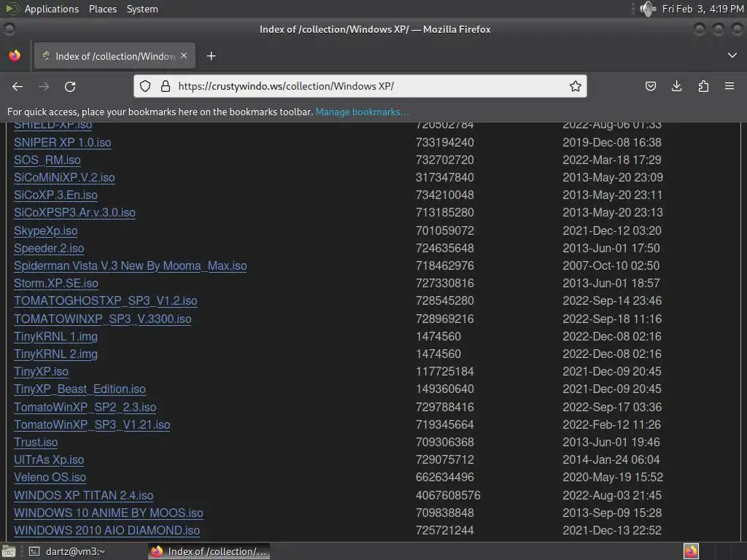Viewport: 747px width, 560px height.
Task: Click the Firefox logo beside the tabs
Action: pyautogui.click(x=15, y=55)
